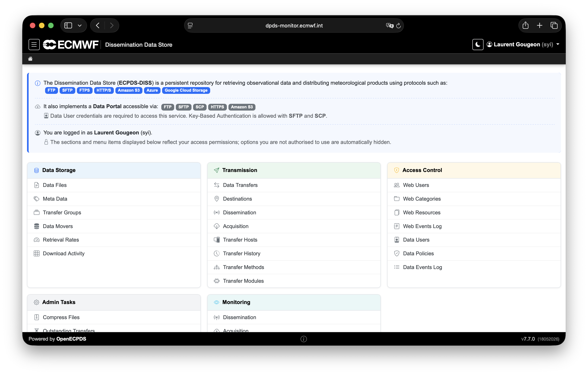Click the Web Users people icon
Viewport: 588px width, 375px height.
click(x=397, y=185)
